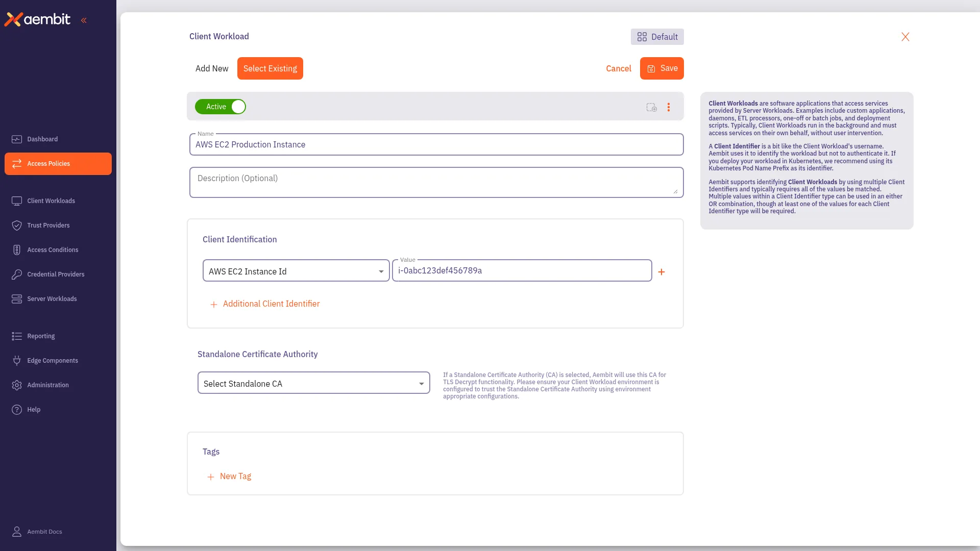The height and width of the screenshot is (551, 980).
Task: Click the Administration gear icon
Action: coord(17,385)
